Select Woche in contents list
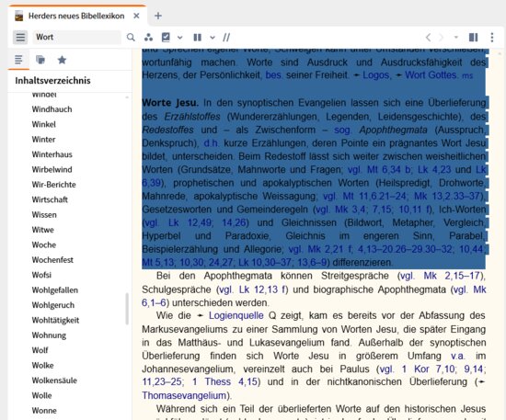The height and width of the screenshot is (420, 506). (44, 245)
